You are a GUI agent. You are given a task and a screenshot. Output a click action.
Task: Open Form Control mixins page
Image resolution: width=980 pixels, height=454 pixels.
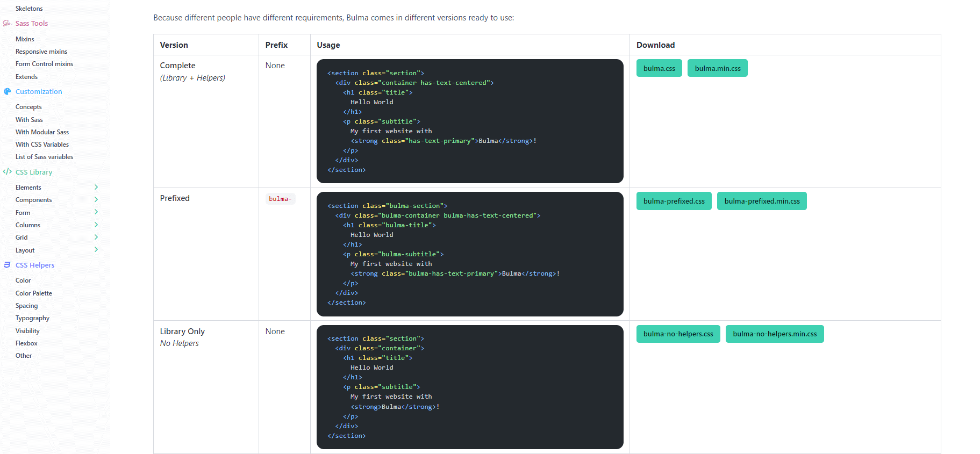[x=44, y=64]
